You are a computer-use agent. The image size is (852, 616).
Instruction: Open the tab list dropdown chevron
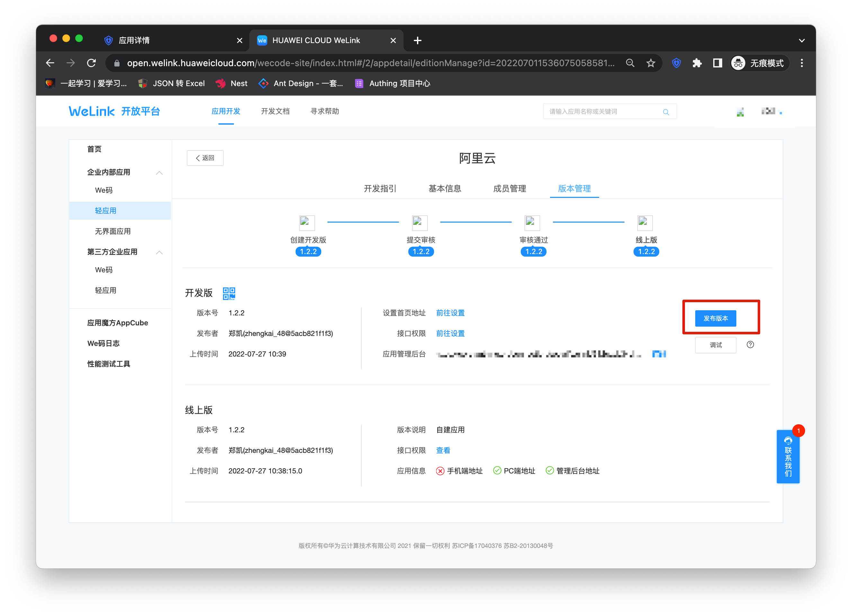pos(801,40)
